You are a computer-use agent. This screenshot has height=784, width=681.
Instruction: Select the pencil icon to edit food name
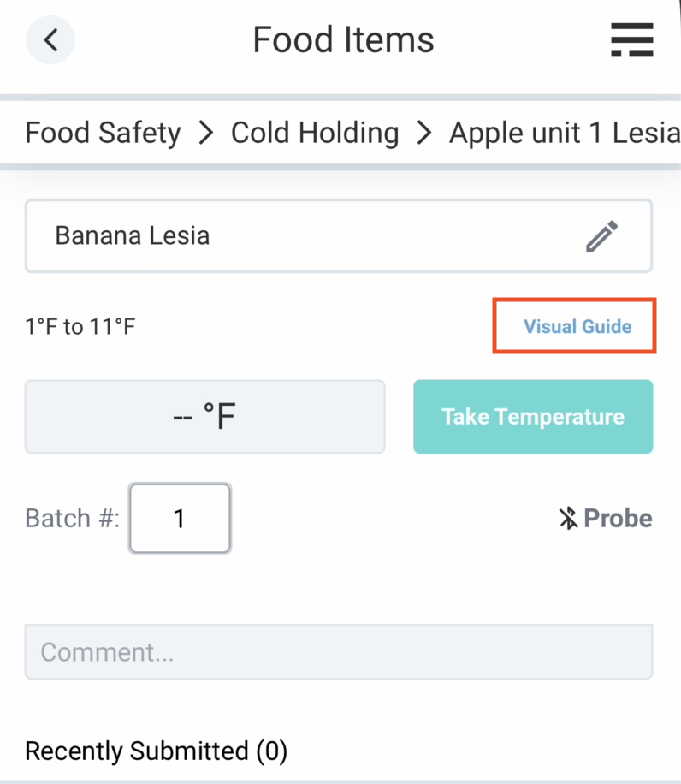point(601,236)
